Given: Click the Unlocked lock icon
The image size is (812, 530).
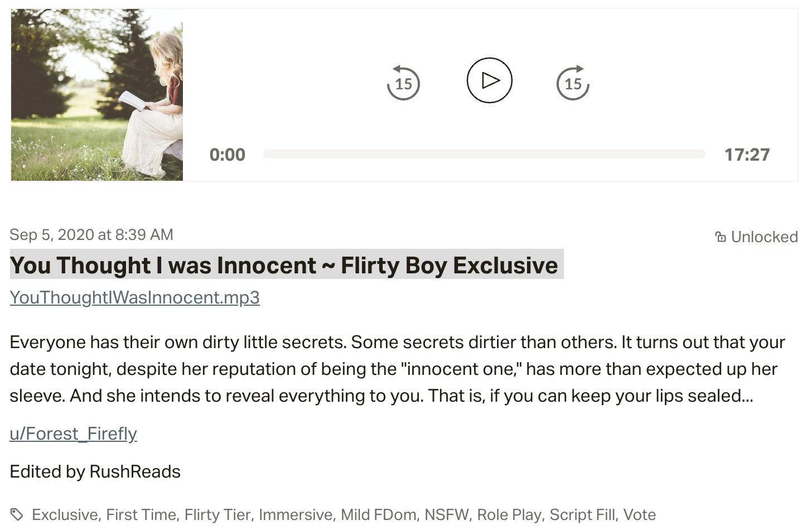Looking at the screenshot, I should click(x=721, y=237).
